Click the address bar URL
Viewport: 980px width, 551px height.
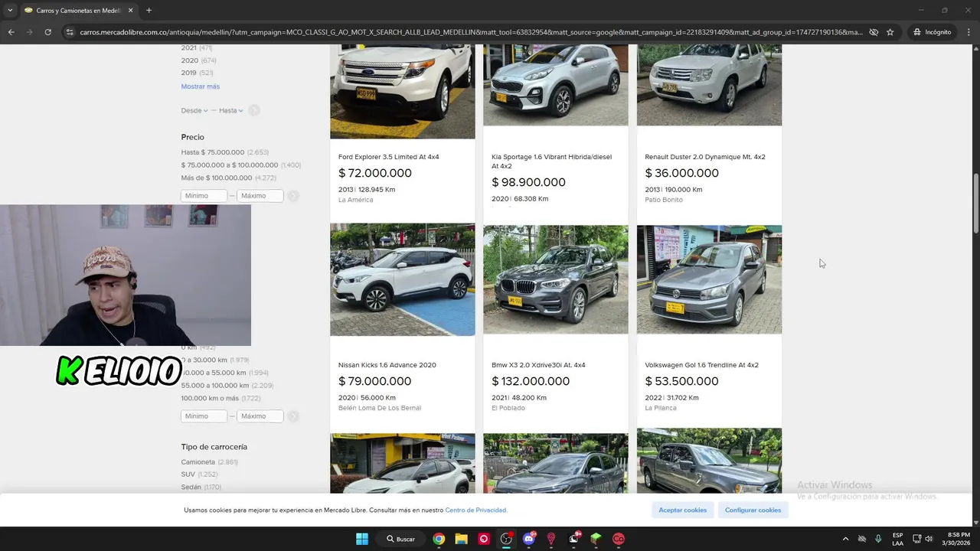(471, 32)
